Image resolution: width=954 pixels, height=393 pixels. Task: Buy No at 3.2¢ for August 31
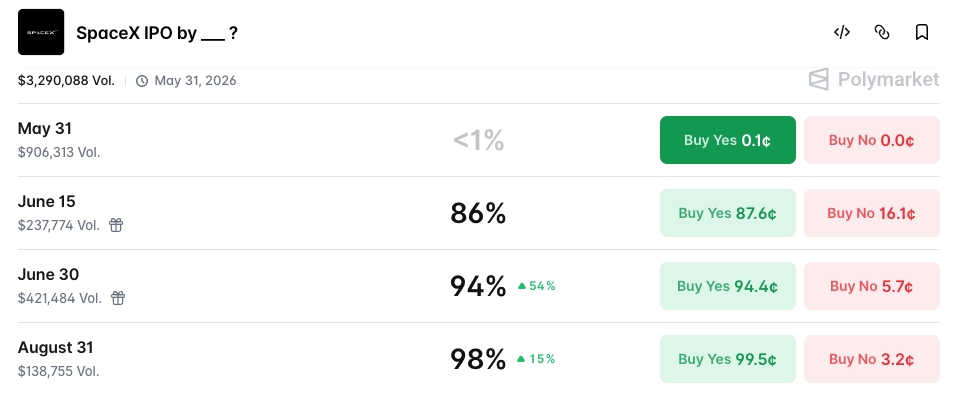872,359
